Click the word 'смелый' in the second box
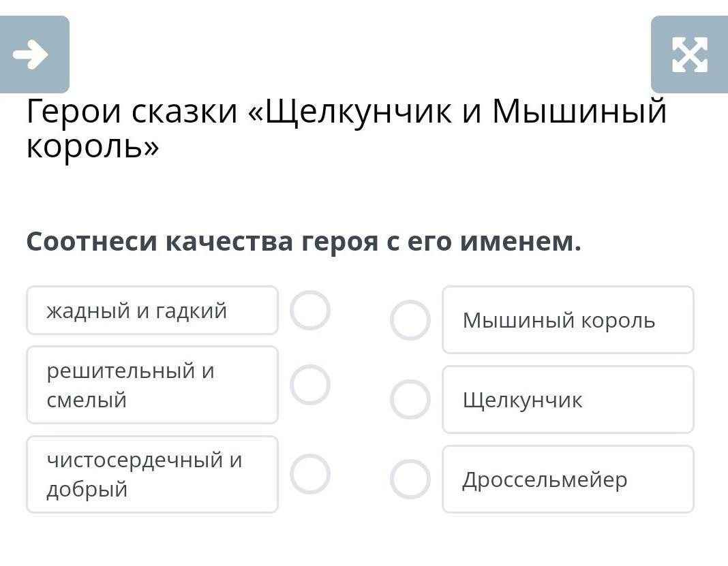The height and width of the screenshot is (566, 728). tap(87, 399)
